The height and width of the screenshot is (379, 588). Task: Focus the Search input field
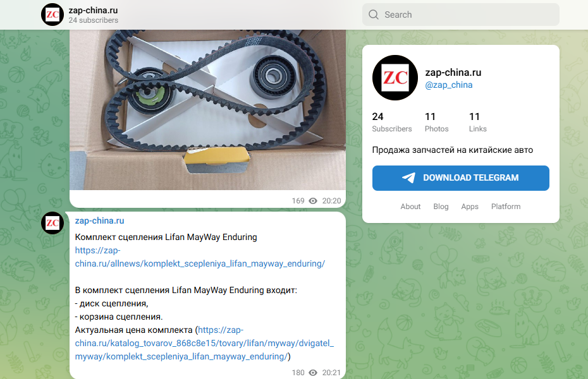[460, 15]
